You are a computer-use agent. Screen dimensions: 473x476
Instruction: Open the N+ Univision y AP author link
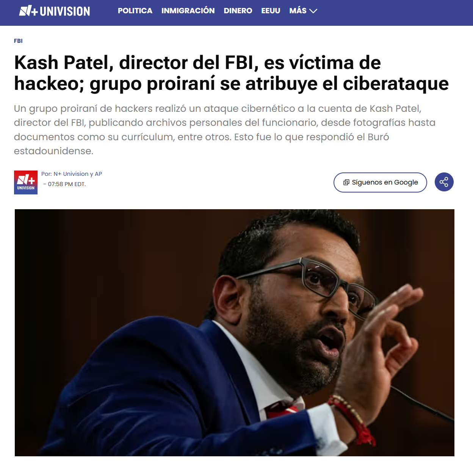tap(78, 174)
